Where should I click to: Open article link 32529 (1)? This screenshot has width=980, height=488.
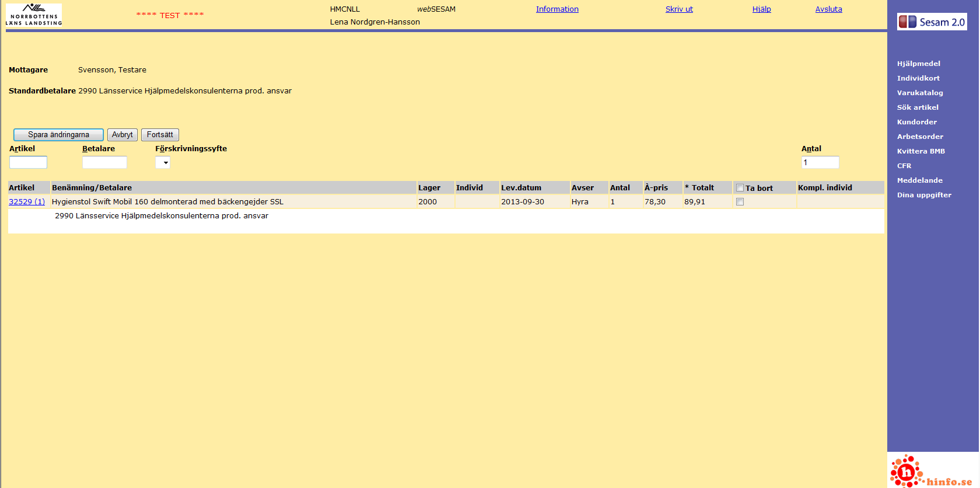pos(27,202)
